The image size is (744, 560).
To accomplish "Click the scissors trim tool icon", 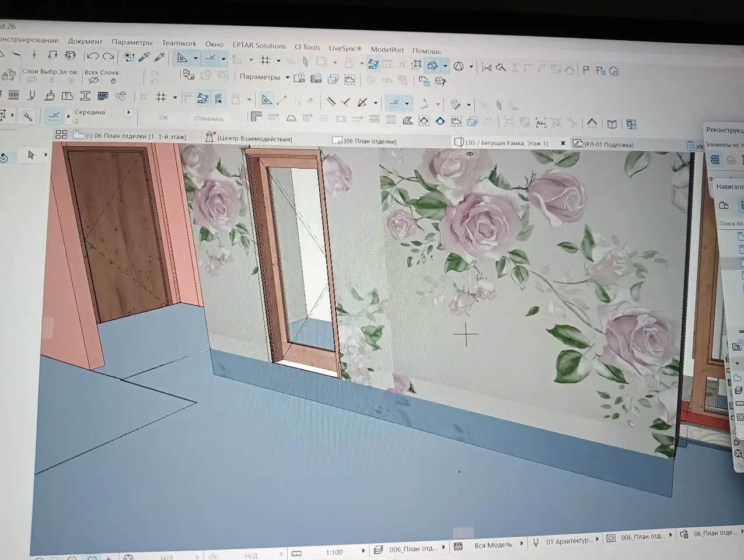I will (x=487, y=68).
